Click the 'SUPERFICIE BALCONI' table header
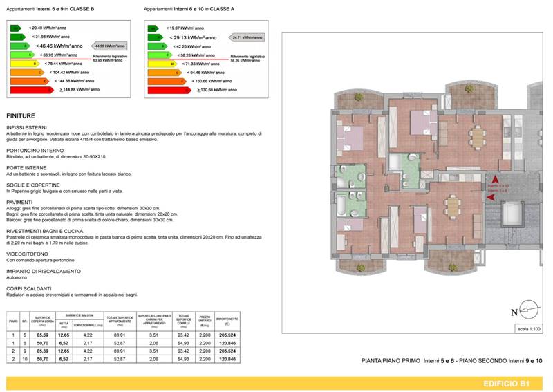This screenshot has width=553, height=392. click(78, 315)
